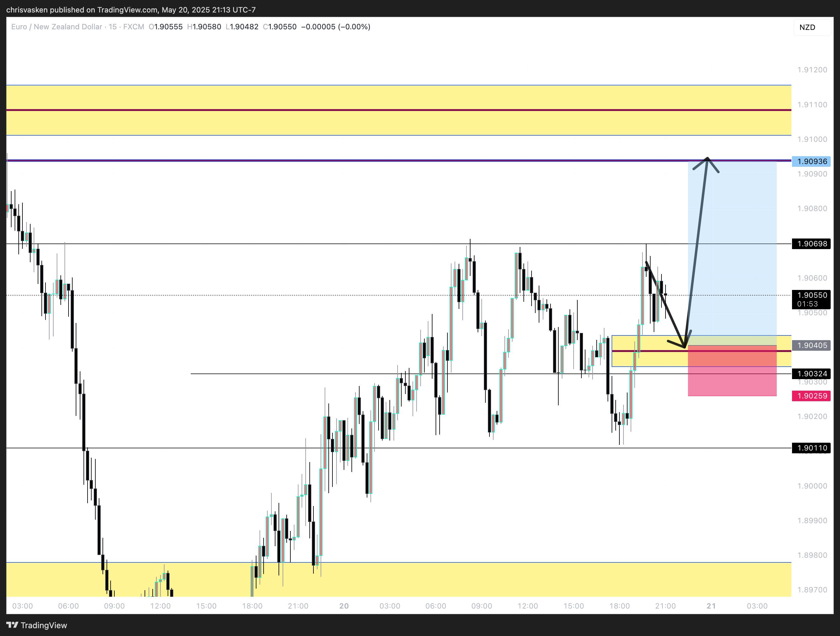Select the top yellow supply zone rectangle

399,110
